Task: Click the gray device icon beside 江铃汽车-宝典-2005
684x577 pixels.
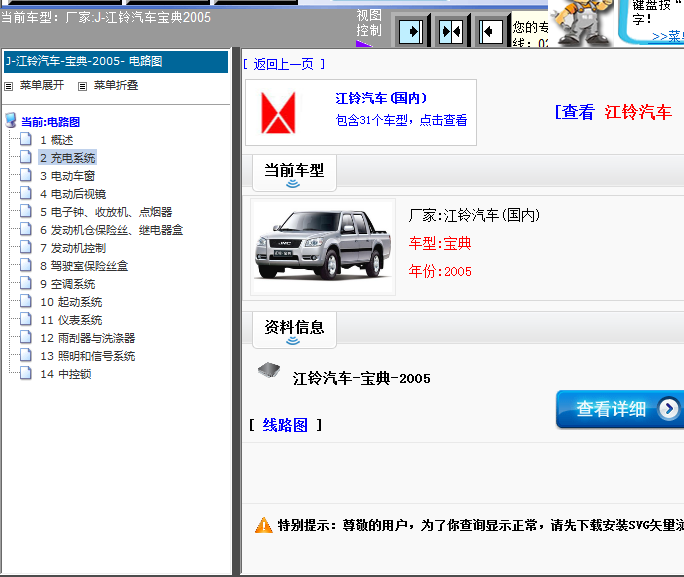Action: [x=269, y=370]
